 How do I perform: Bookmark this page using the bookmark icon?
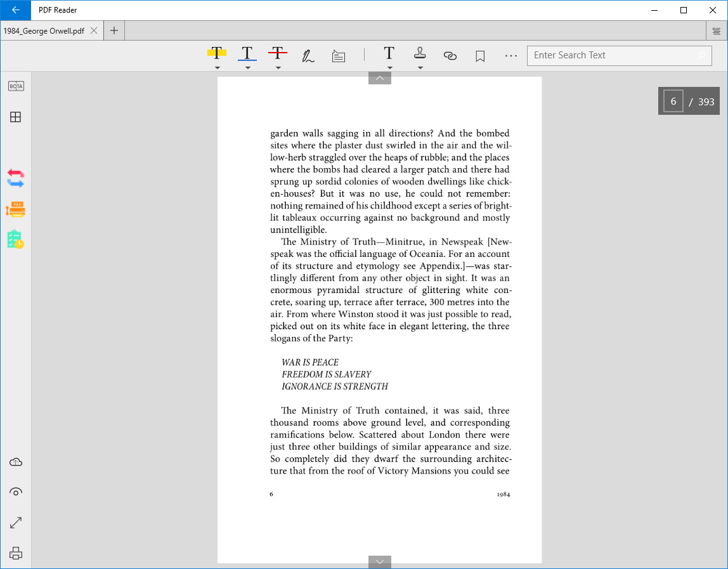pos(480,56)
